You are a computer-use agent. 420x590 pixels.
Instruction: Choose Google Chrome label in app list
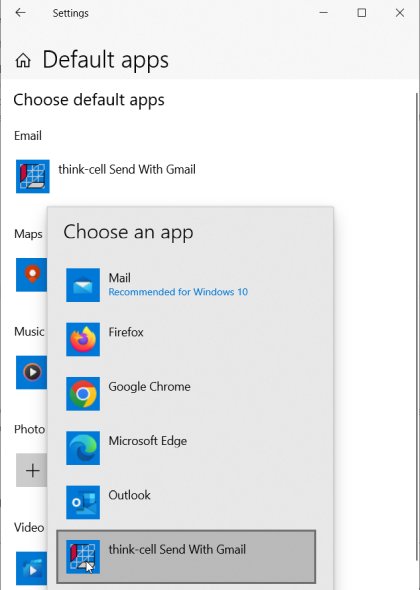149,387
